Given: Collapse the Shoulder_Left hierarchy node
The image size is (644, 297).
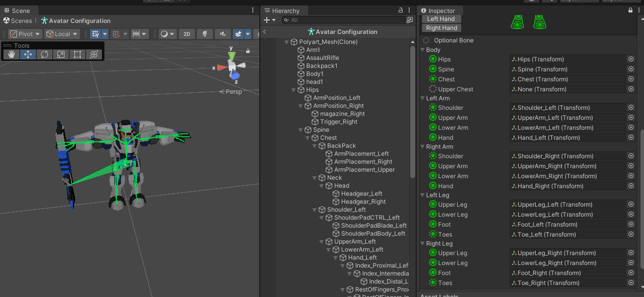Looking at the screenshot, I should tap(315, 210).
